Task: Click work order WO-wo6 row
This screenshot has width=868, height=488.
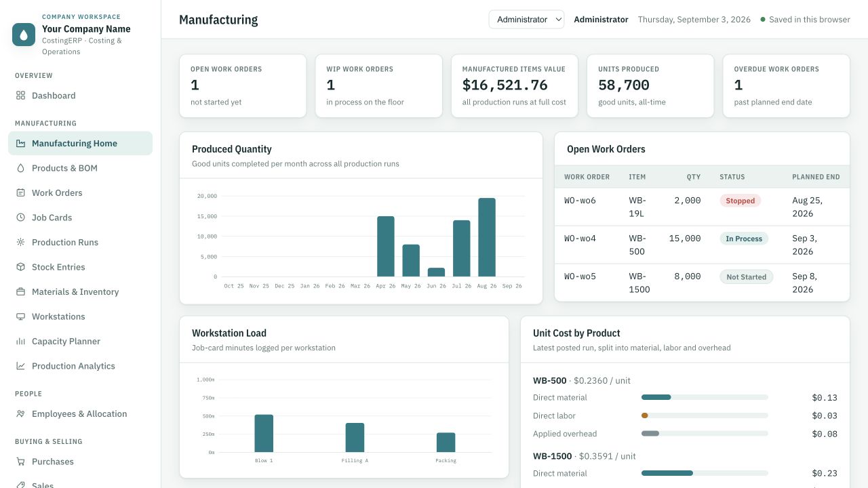Action: [702, 207]
